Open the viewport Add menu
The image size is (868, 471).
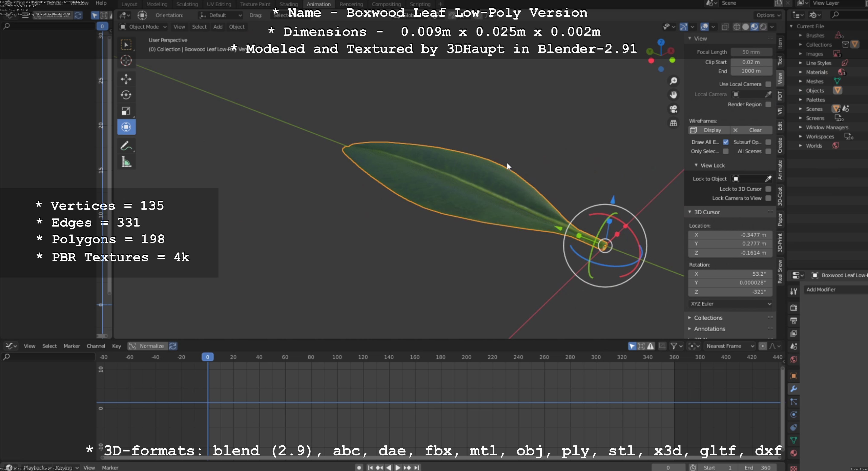[218, 27]
